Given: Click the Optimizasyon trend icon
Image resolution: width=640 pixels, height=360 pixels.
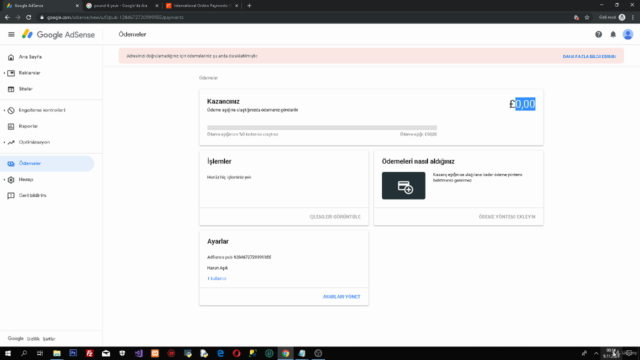Looking at the screenshot, I should [11, 142].
